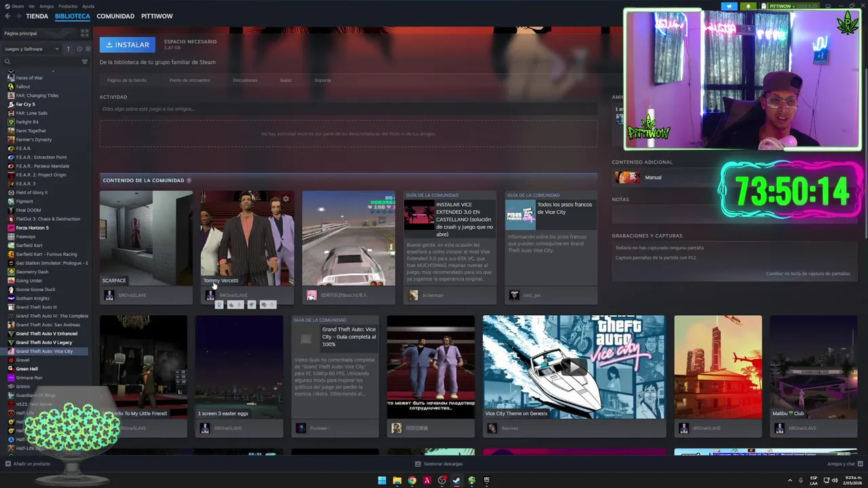This screenshot has width=868, height=488.
Task: Open the Amigos menu
Action: pos(46,6)
